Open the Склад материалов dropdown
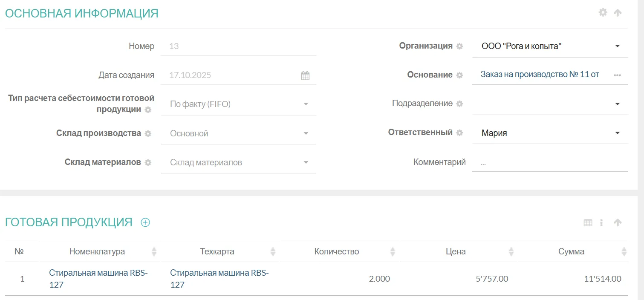The height and width of the screenshot is (300, 644). click(x=306, y=162)
